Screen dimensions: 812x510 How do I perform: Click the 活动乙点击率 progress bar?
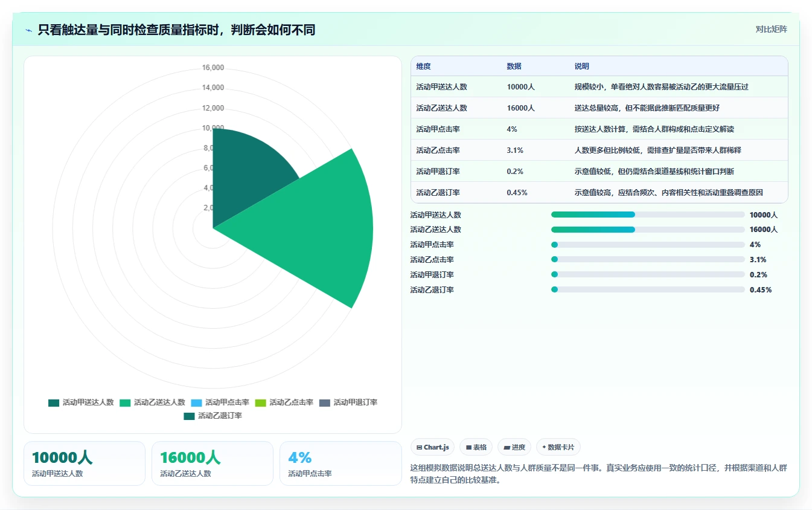[648, 260]
